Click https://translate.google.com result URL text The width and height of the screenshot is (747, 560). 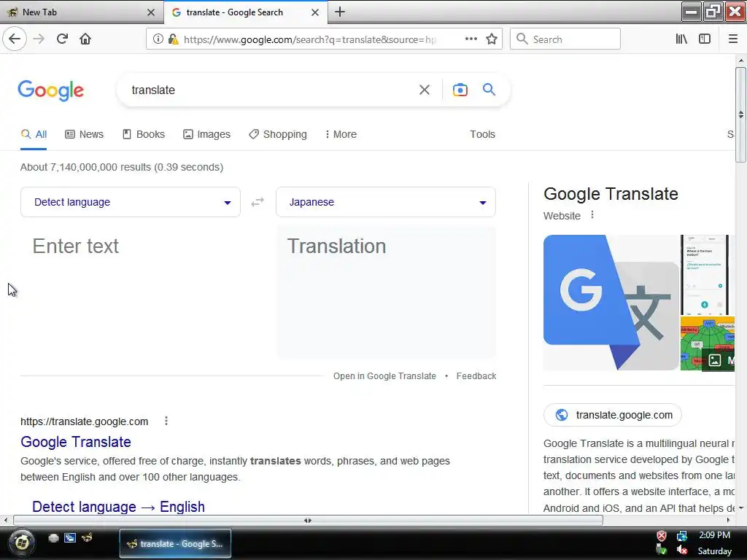pyautogui.click(x=85, y=421)
